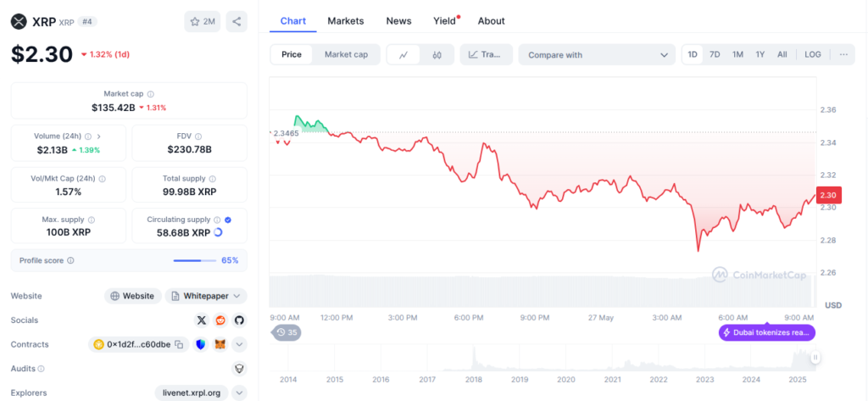This screenshot has height=401, width=868.
Task: Click the $230.78B FDV value
Action: pyautogui.click(x=189, y=149)
